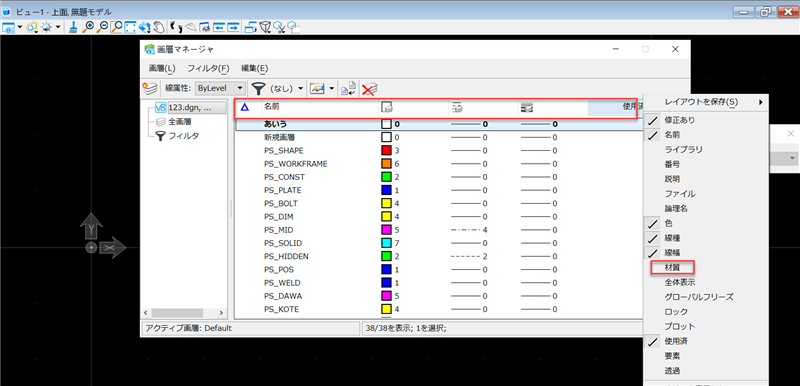The image size is (800, 386).
Task: Click the update levels from library icon
Action: click(x=348, y=89)
